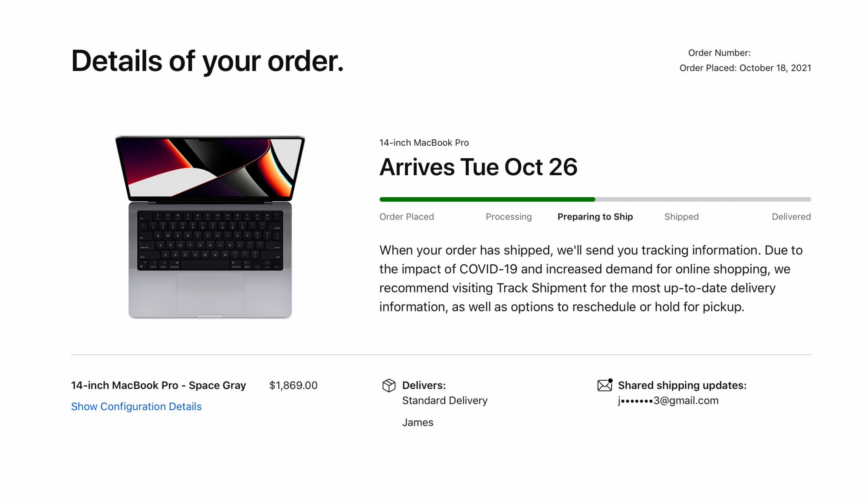This screenshot has width=868, height=503.
Task: Click the Preparing to Ship stage label
Action: coord(595,217)
